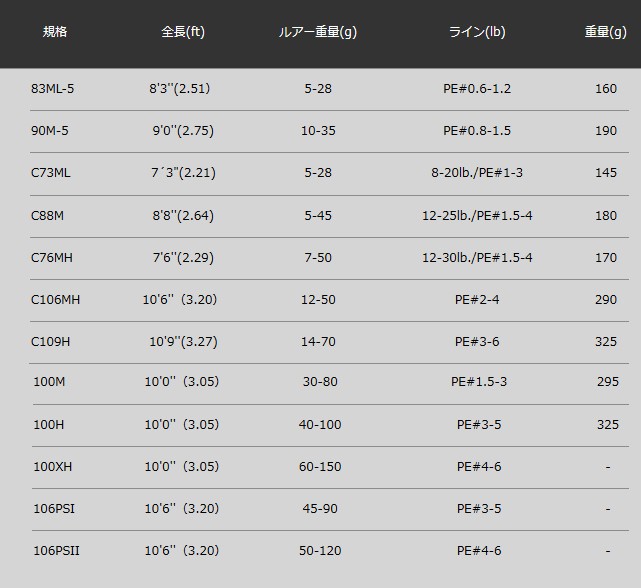641x588 pixels.
Task: Select the 106PSII model cell
Action: pos(56,551)
